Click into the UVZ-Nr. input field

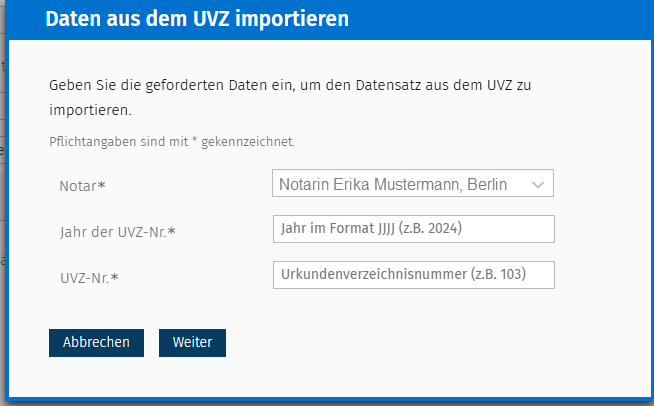413,275
